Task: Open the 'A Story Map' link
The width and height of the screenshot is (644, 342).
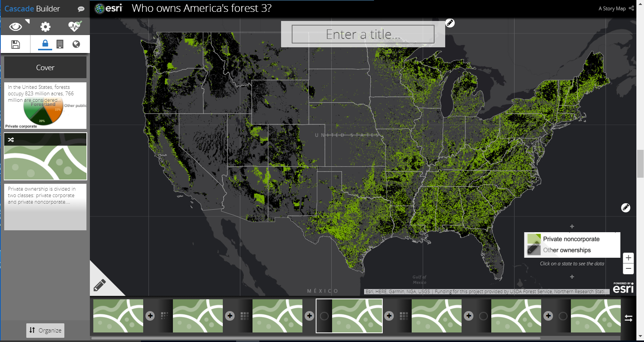Action: pyautogui.click(x=612, y=8)
